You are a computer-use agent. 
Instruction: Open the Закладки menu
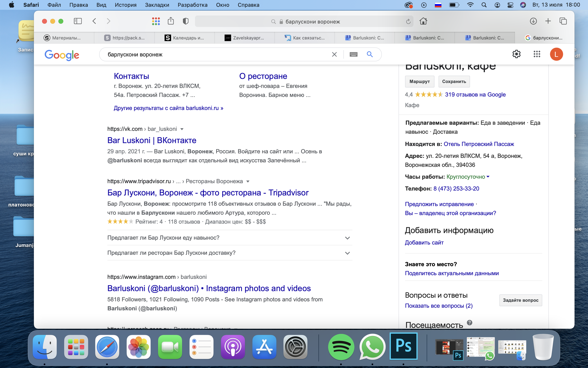coord(157,5)
